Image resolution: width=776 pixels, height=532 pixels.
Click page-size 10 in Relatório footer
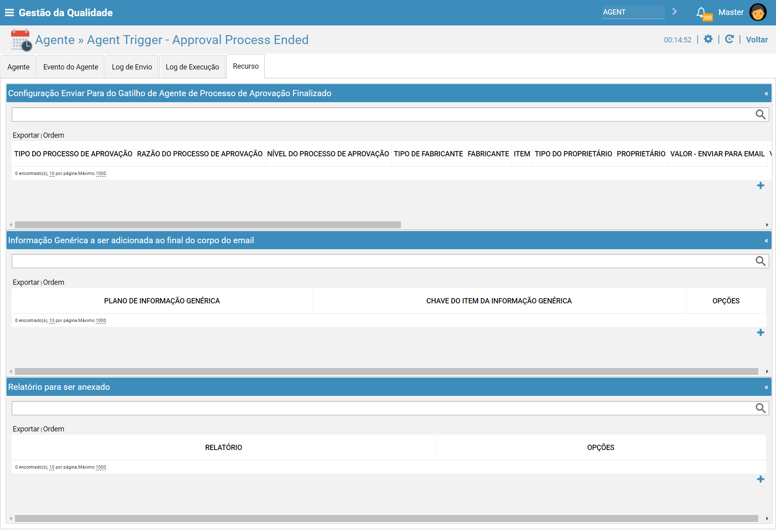pyautogui.click(x=52, y=467)
